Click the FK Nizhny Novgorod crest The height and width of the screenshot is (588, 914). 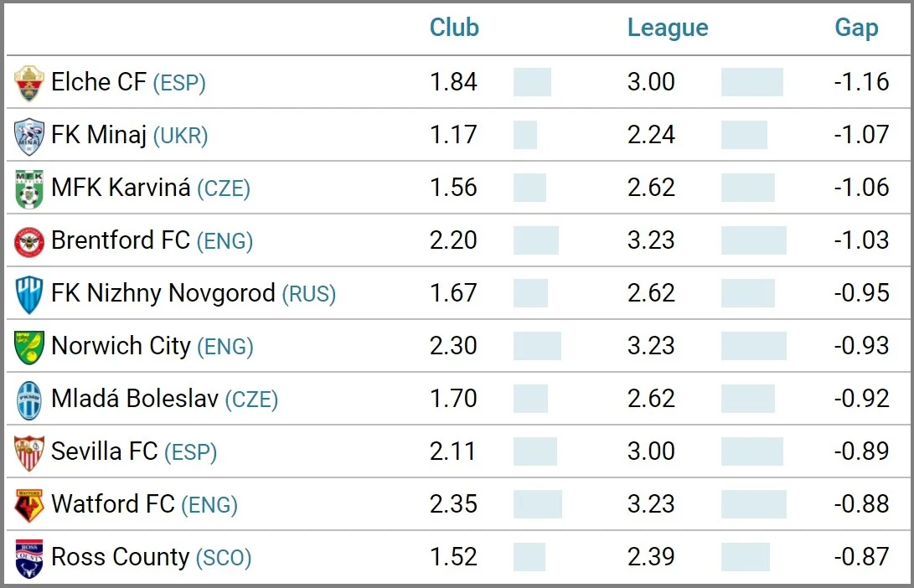click(x=29, y=294)
